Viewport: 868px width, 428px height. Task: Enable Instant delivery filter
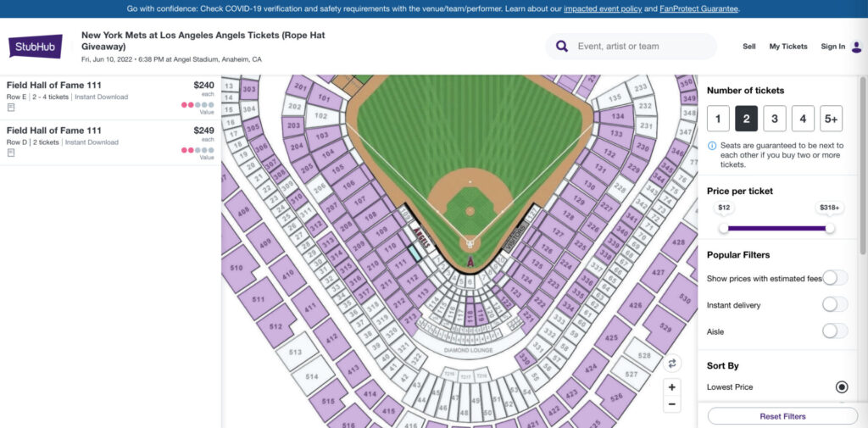click(834, 304)
